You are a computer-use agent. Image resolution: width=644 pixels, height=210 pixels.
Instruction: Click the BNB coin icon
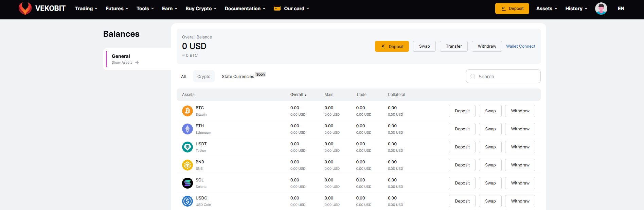point(187,165)
